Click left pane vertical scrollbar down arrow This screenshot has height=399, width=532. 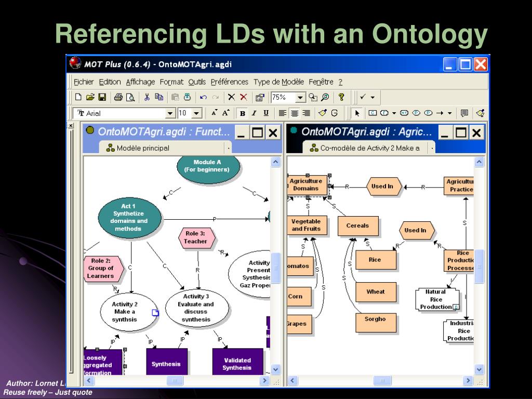coord(275,369)
